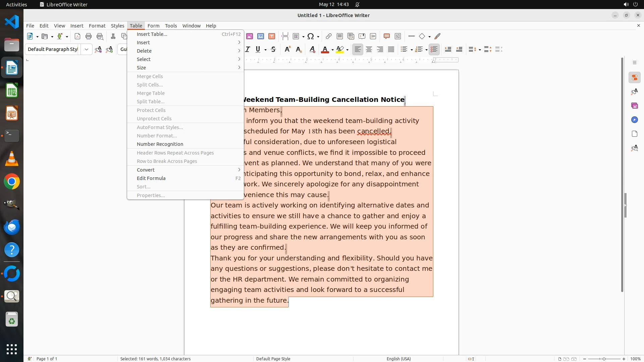Toggle Justified alignment
The image size is (644, 362).
391,50
